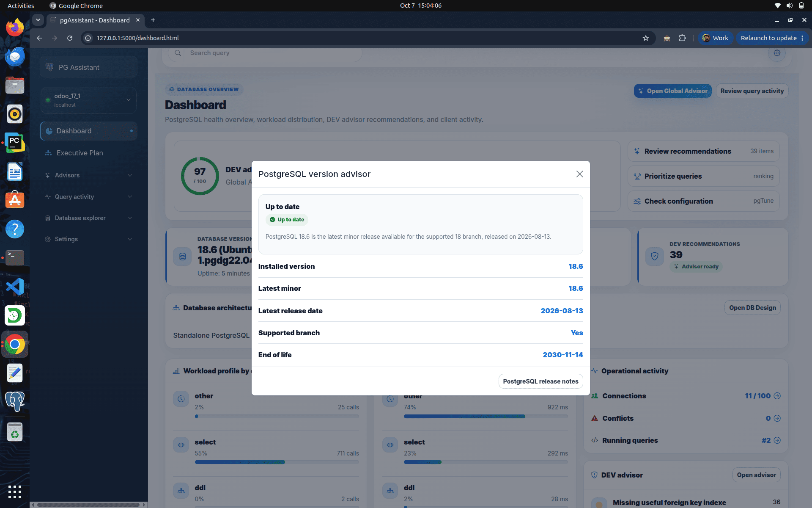Click the eye icon beside select 292 ms

tap(390, 445)
